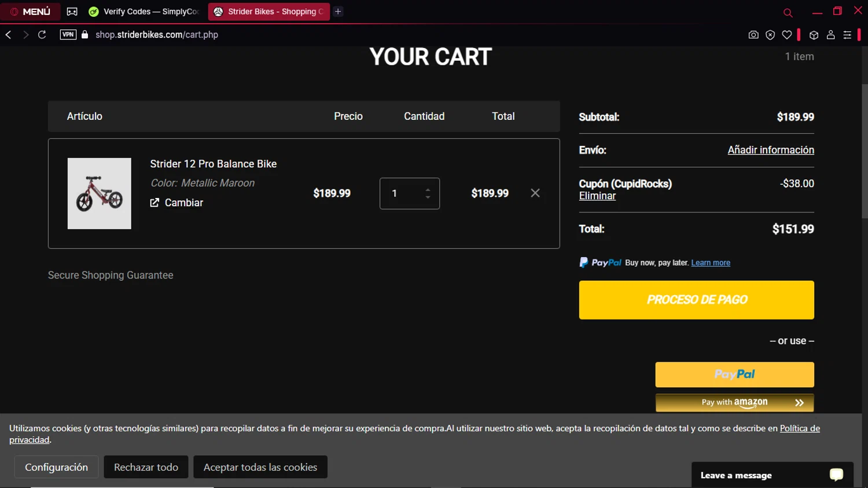This screenshot has width=868, height=488.
Task: Remove Strider 12 Pro from cart
Action: click(535, 193)
